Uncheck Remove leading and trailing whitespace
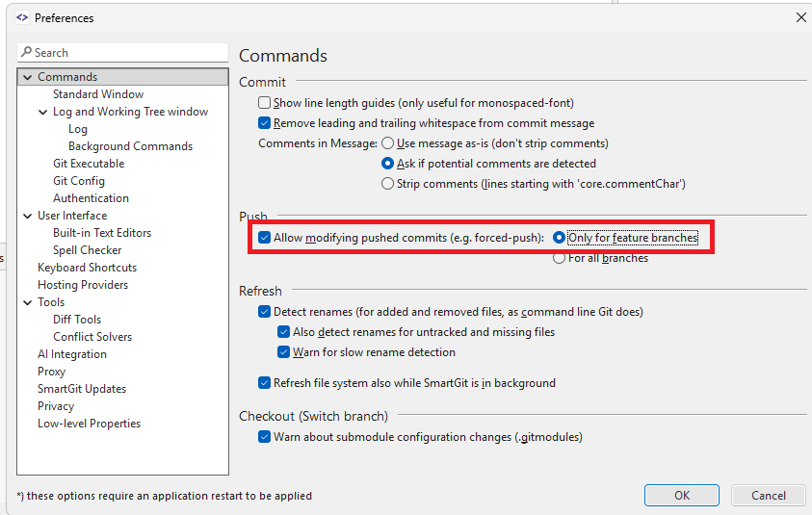This screenshot has width=812, height=515. pos(265,123)
